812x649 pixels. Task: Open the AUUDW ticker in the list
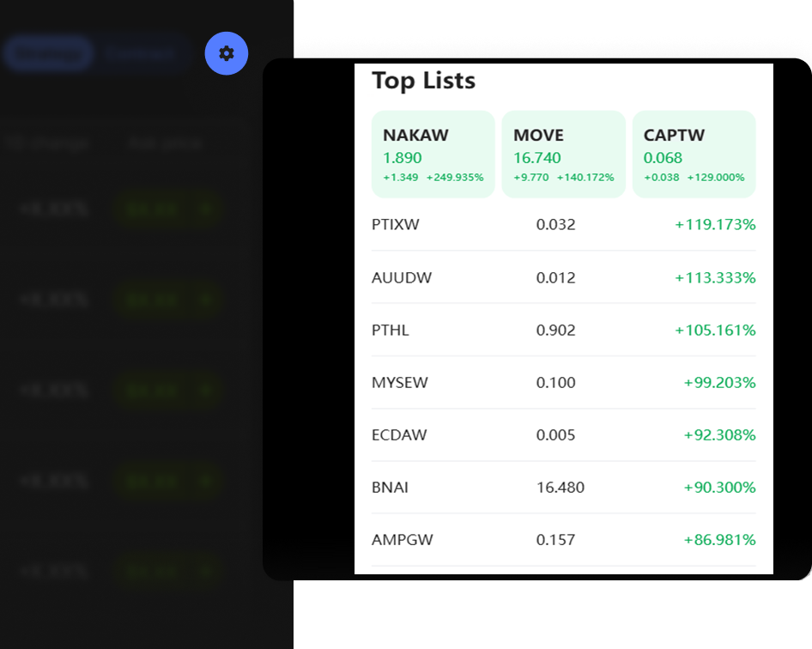pyautogui.click(x=401, y=278)
